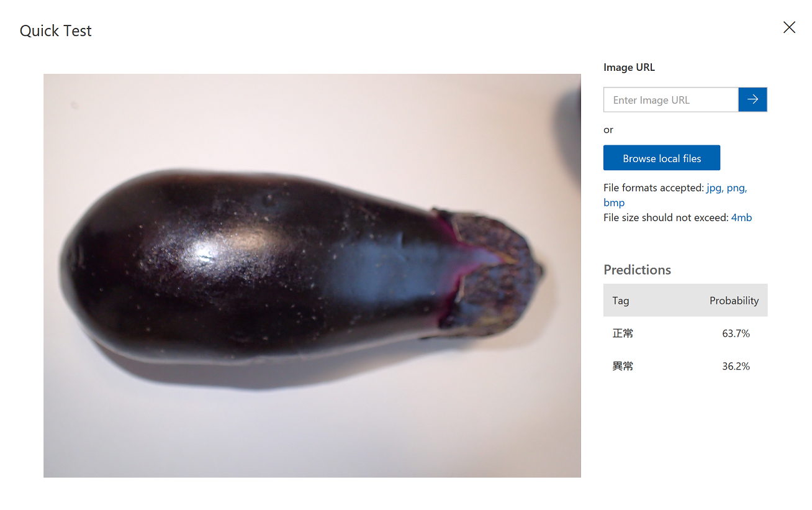
Task: Click the File size should not exceed text
Action: (666, 217)
